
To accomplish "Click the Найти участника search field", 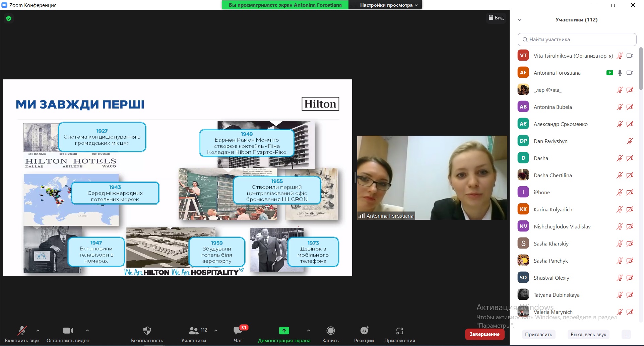I will [577, 40].
